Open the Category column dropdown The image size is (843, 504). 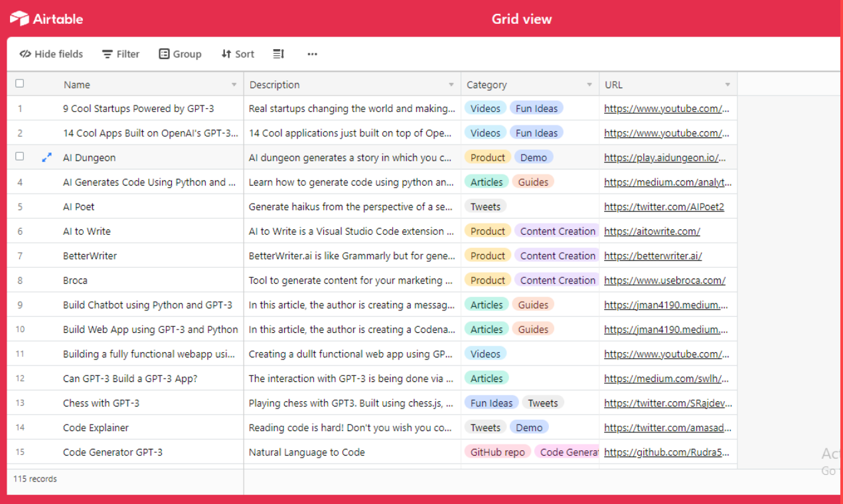point(589,84)
